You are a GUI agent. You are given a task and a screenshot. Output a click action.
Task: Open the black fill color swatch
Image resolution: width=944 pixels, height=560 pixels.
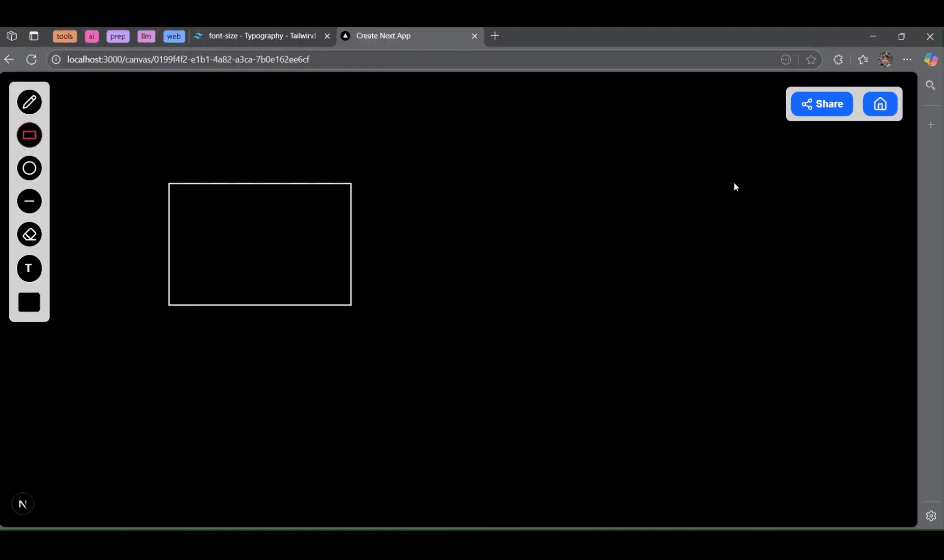pos(28,301)
